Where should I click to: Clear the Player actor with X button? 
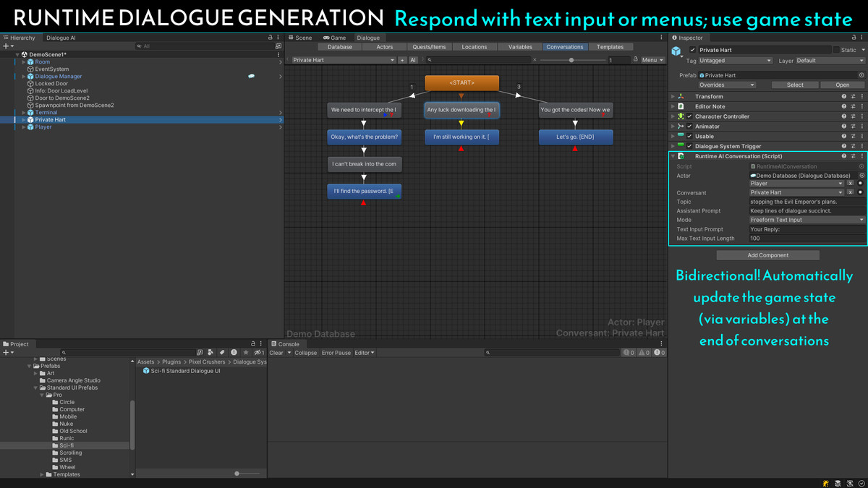[x=850, y=184]
